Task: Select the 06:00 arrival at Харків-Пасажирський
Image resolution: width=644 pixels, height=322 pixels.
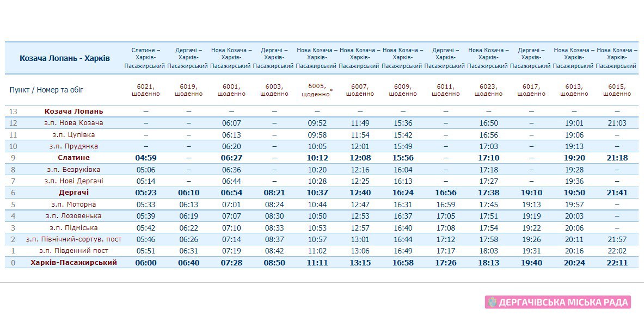Action: (146, 263)
